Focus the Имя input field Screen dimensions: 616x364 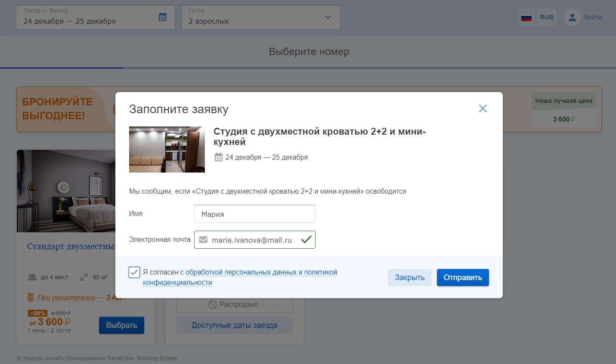pos(255,214)
